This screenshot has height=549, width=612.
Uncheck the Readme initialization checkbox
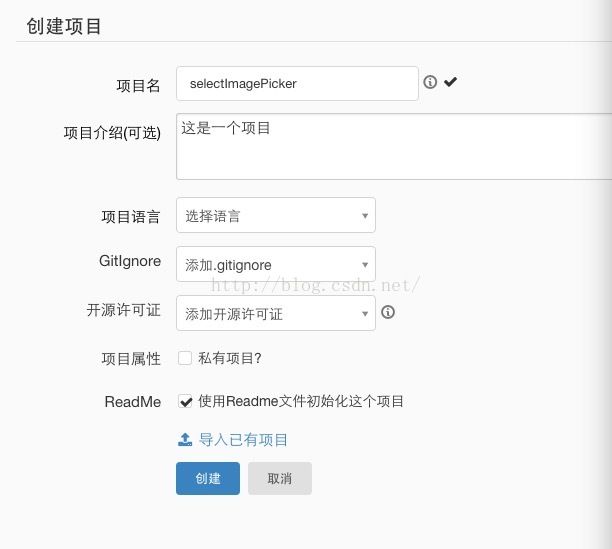[185, 401]
